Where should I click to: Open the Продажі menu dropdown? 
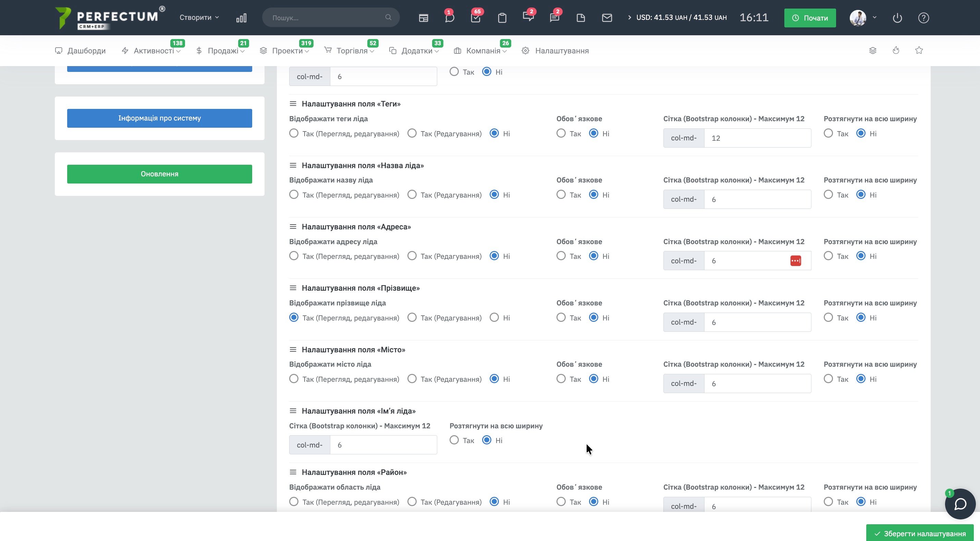click(x=223, y=51)
